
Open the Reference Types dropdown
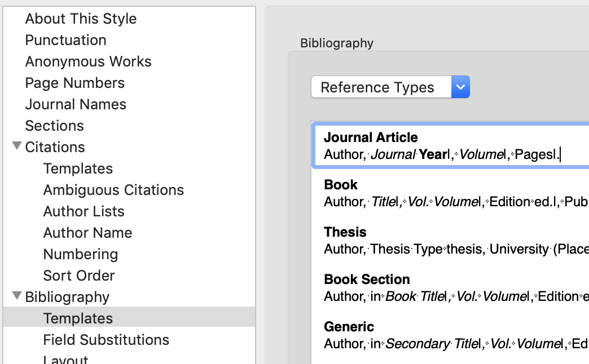(390, 87)
